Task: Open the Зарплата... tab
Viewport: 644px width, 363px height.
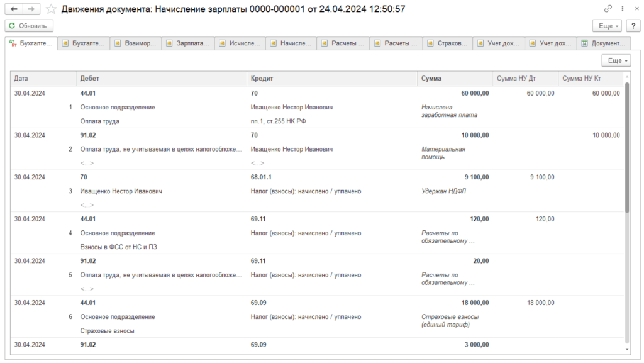Action: point(188,43)
